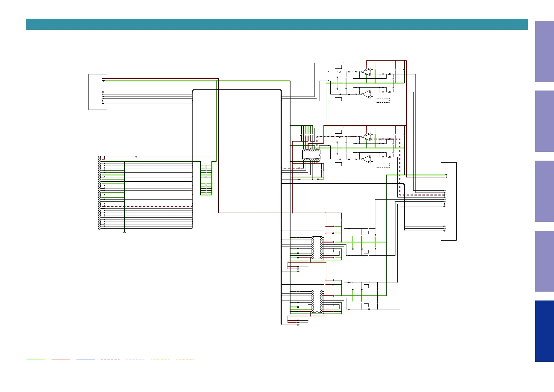Image resolution: width=554 pixels, height=392 pixels.
Task: Switch to the second purple side tab
Action: tap(544, 121)
